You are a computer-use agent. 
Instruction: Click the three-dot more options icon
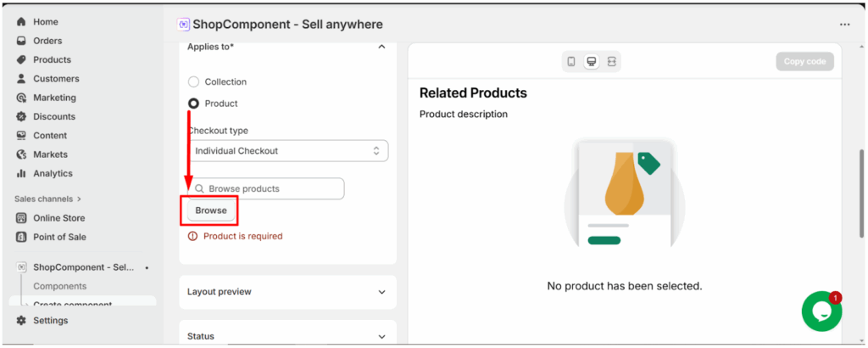844,25
